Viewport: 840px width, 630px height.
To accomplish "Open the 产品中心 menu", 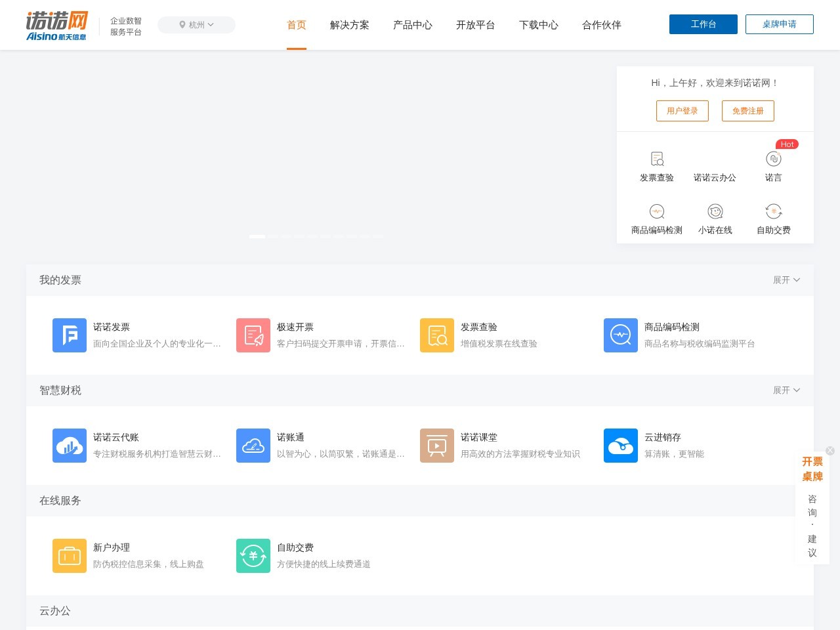I will [x=413, y=25].
